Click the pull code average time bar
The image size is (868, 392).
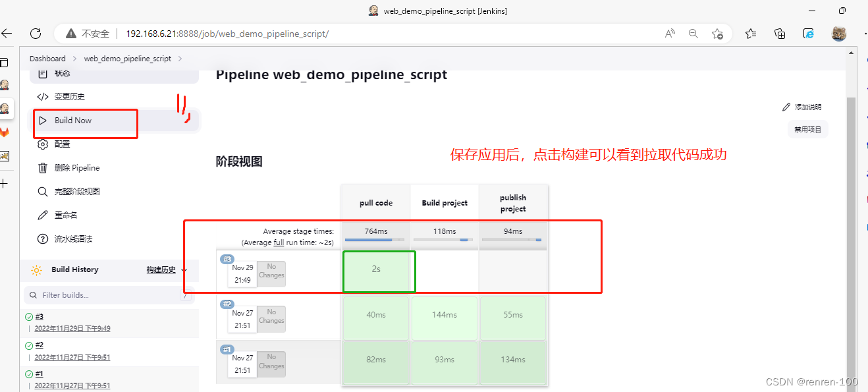375,240
